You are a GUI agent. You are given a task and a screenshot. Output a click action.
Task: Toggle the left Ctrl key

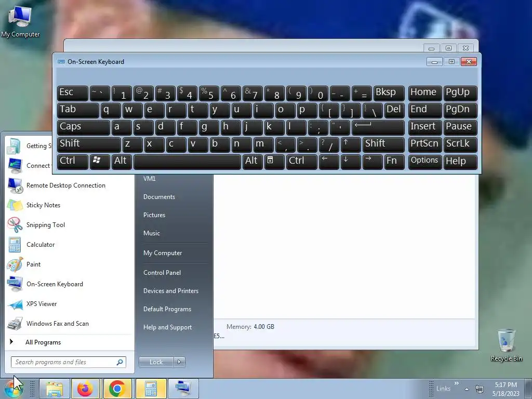pos(73,162)
